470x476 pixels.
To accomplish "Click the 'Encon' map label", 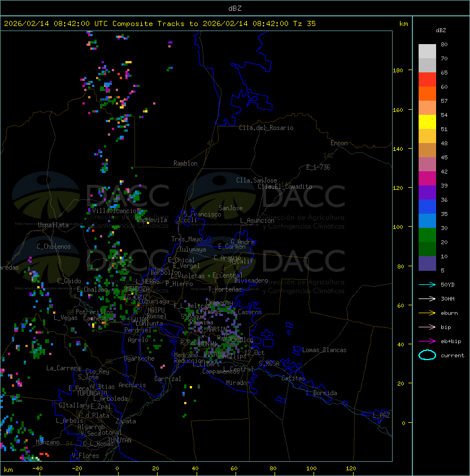I will (339, 143).
